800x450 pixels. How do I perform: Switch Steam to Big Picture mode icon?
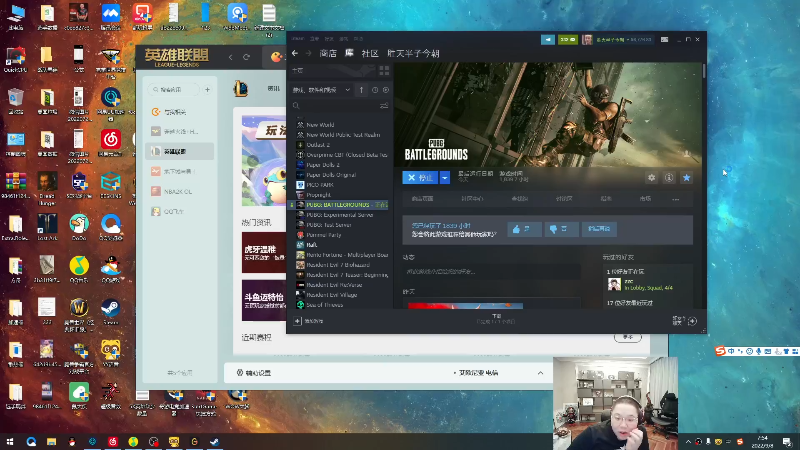point(664,39)
